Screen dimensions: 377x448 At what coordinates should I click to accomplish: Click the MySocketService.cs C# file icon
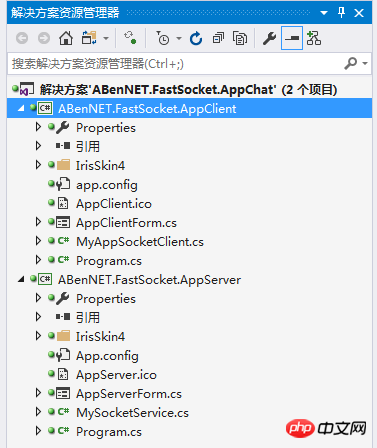pyautogui.click(x=63, y=412)
